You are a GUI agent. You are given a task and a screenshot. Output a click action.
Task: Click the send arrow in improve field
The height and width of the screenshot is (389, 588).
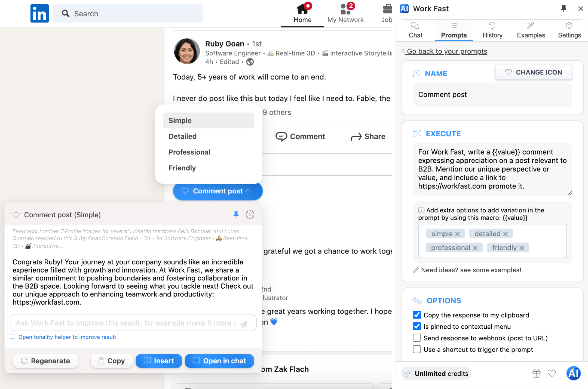[244, 323]
